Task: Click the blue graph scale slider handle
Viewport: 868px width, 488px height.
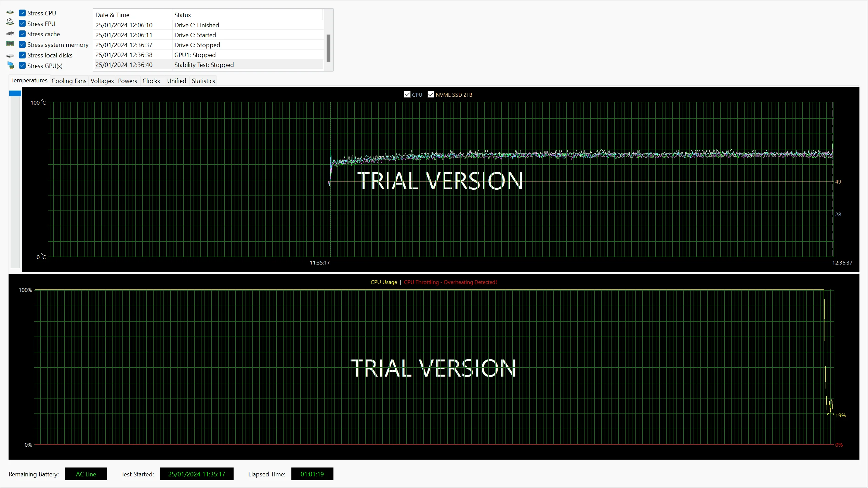Action: pyautogui.click(x=15, y=93)
